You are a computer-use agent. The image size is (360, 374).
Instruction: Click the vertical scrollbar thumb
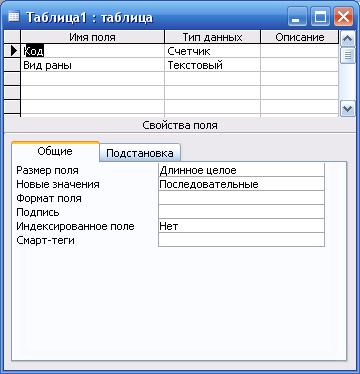point(347,56)
